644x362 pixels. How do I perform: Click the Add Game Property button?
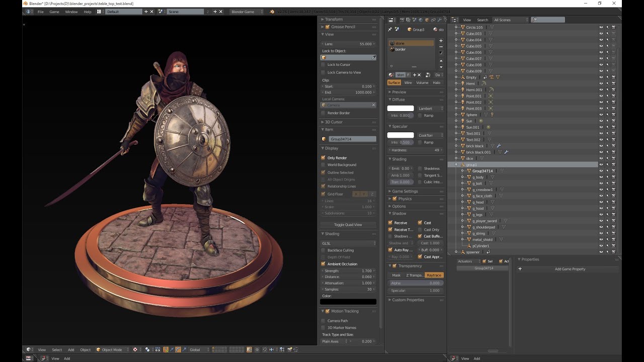[x=570, y=269]
